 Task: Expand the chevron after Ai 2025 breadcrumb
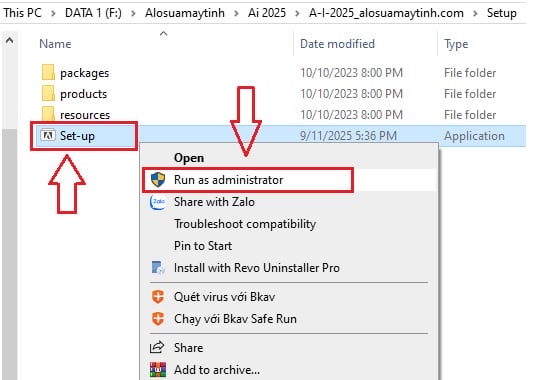(297, 13)
